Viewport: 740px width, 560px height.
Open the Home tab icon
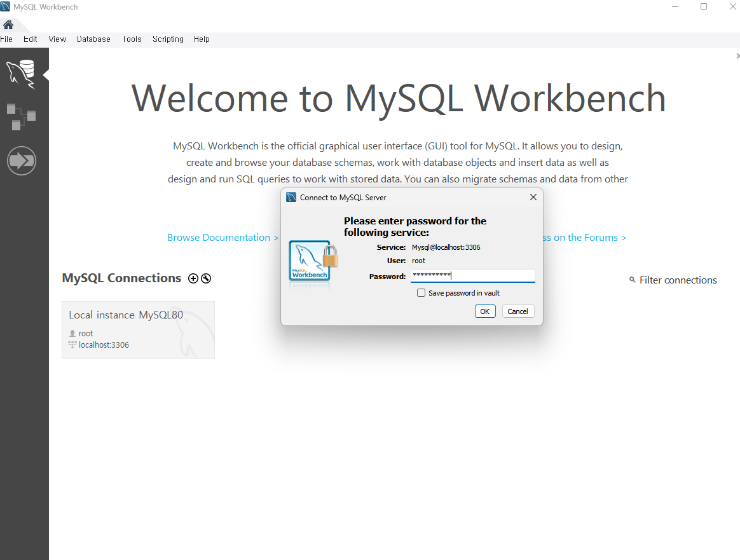8,25
